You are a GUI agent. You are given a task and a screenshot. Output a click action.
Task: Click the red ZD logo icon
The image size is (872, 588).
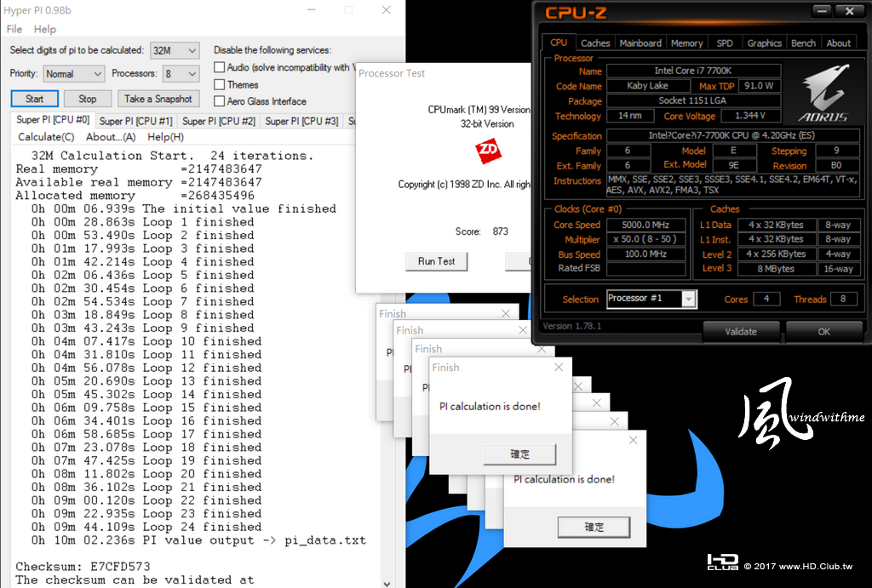488,151
